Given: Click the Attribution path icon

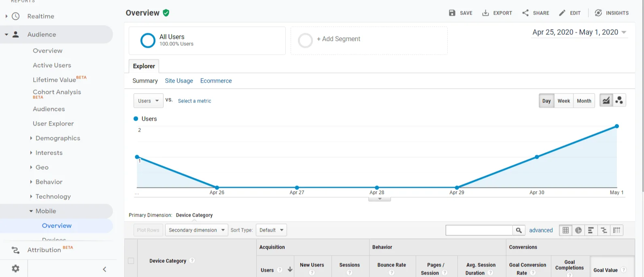Looking at the screenshot, I should (x=15, y=250).
